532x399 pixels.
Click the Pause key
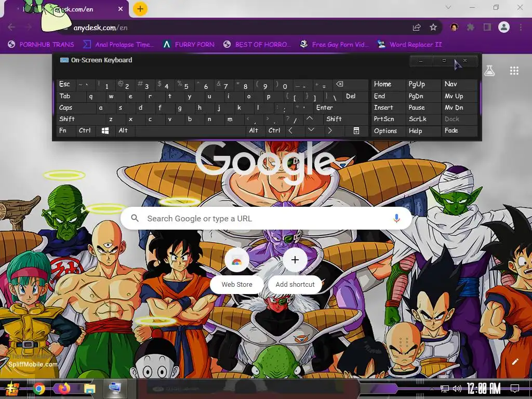pos(423,108)
